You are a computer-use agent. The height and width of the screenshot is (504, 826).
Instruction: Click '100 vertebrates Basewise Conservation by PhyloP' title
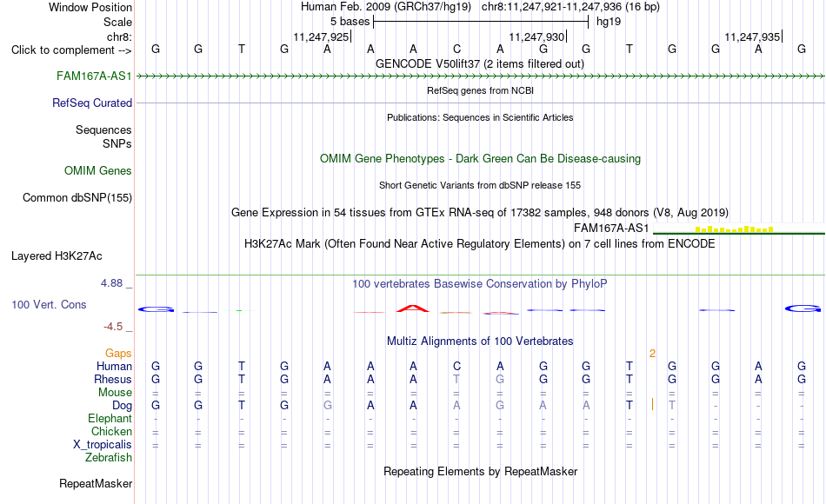[479, 284]
